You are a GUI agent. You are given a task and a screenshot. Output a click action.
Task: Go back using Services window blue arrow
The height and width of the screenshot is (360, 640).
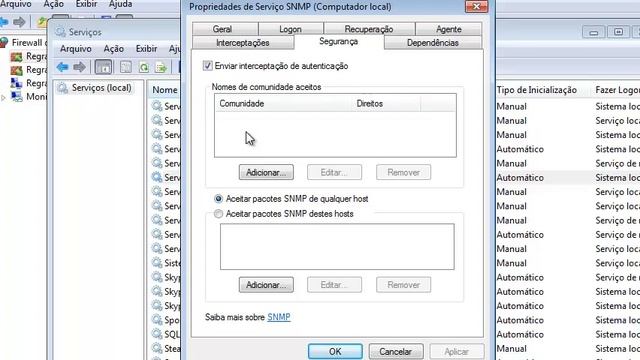click(62, 67)
